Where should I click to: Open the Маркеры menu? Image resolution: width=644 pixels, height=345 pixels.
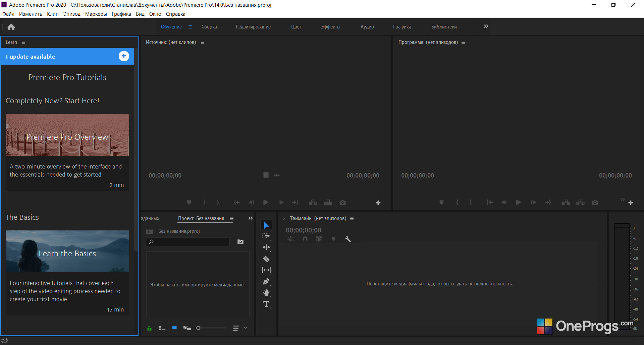tap(96, 14)
